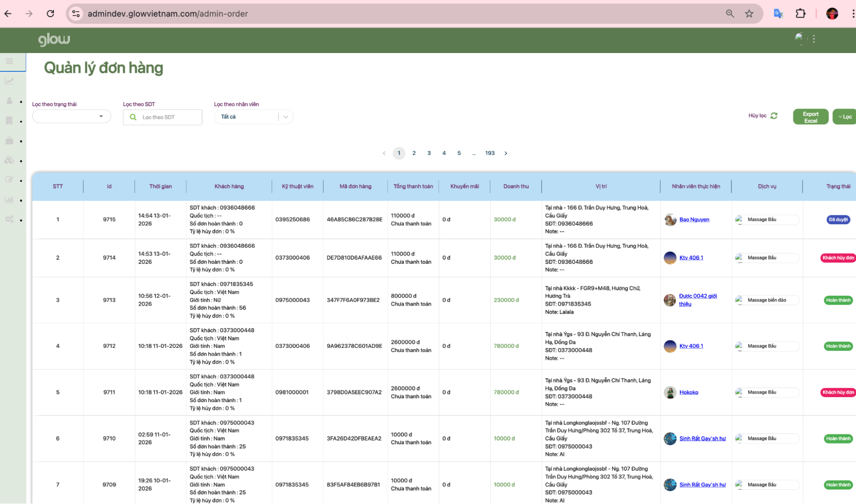Viewport: 856px width, 504px height.
Task: Open the gears settings sidebar icon
Action: click(9, 219)
